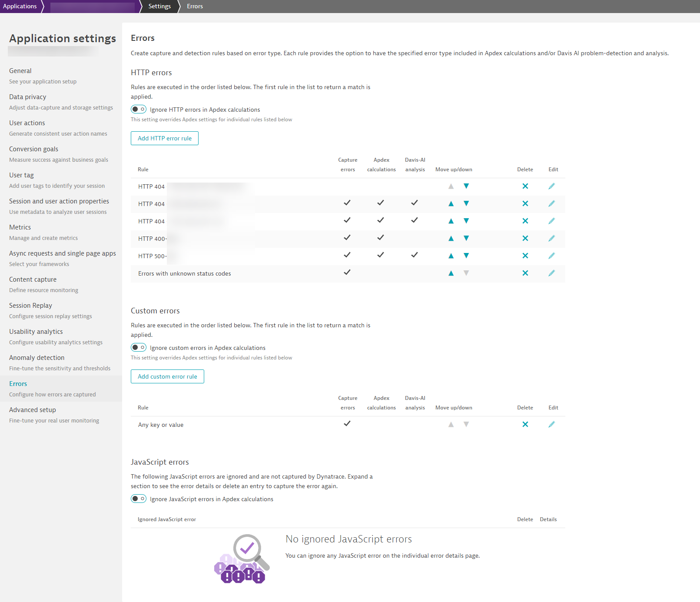
Task: Move HTTP 500 rule up
Action: click(451, 256)
